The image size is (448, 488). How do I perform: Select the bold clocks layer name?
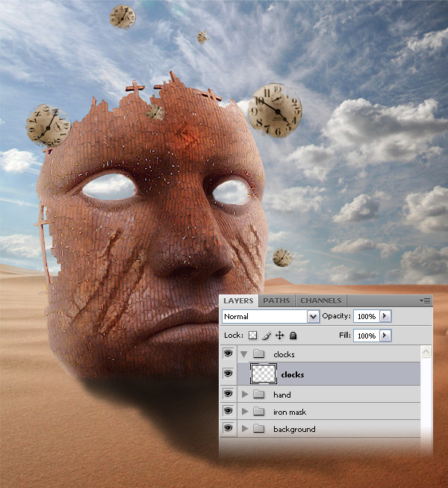(x=292, y=374)
